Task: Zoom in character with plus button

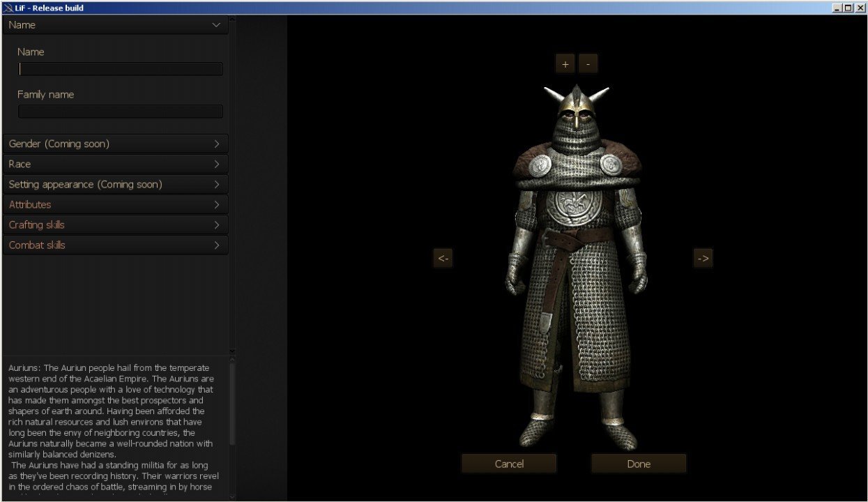Action: pyautogui.click(x=565, y=64)
